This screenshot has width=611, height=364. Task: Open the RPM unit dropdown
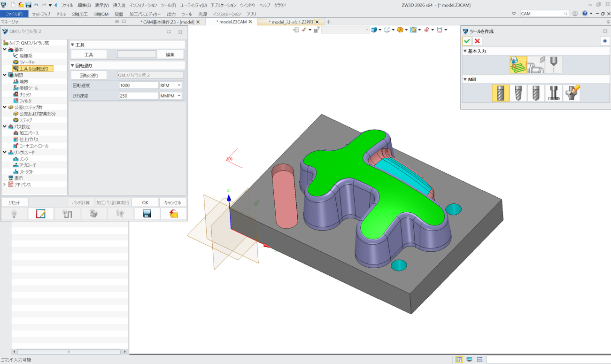[179, 85]
